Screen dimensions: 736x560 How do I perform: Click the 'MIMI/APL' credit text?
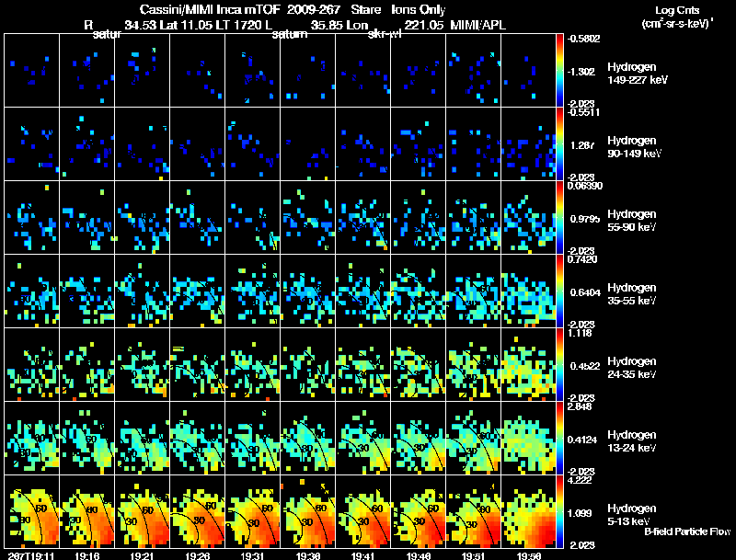click(477, 25)
